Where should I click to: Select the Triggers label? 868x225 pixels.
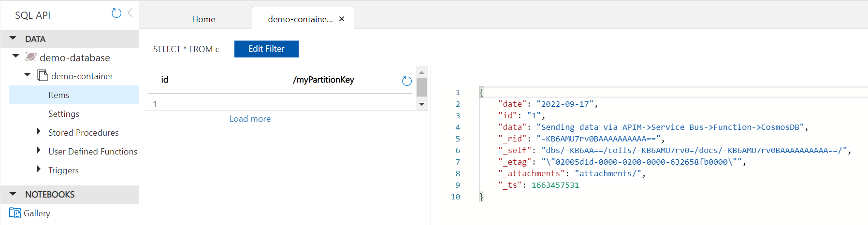63,170
